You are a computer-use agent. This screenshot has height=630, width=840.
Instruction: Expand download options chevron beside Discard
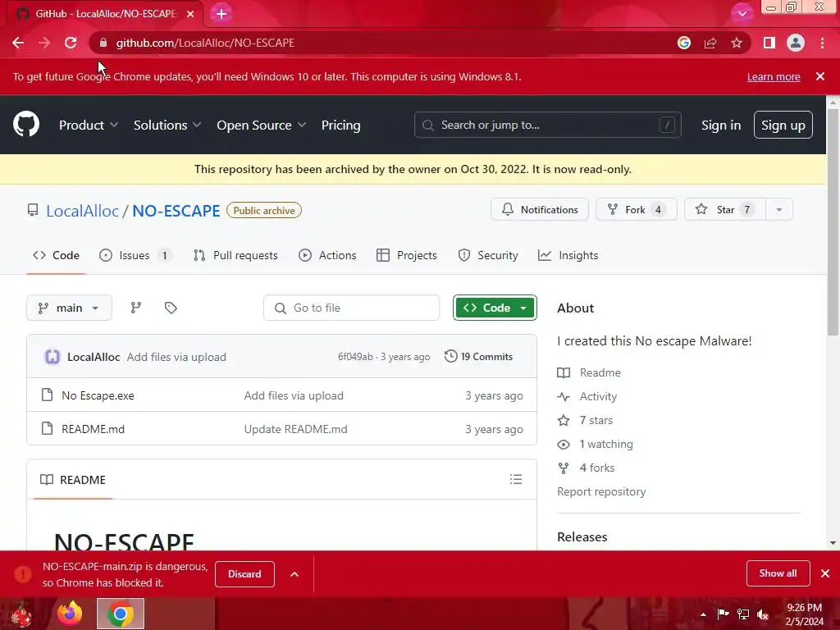[x=294, y=574]
